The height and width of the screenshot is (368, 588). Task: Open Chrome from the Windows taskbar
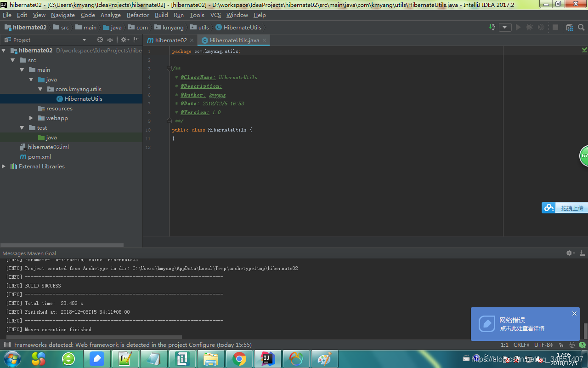pyautogui.click(x=239, y=359)
